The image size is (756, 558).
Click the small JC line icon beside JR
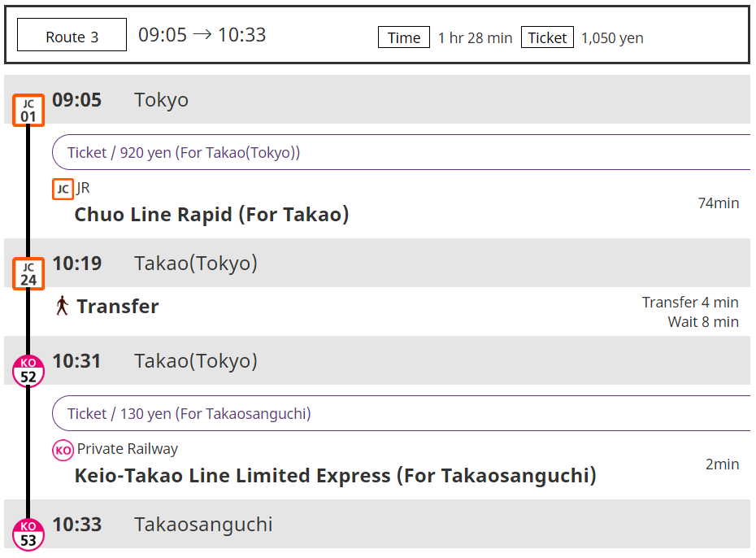point(63,189)
